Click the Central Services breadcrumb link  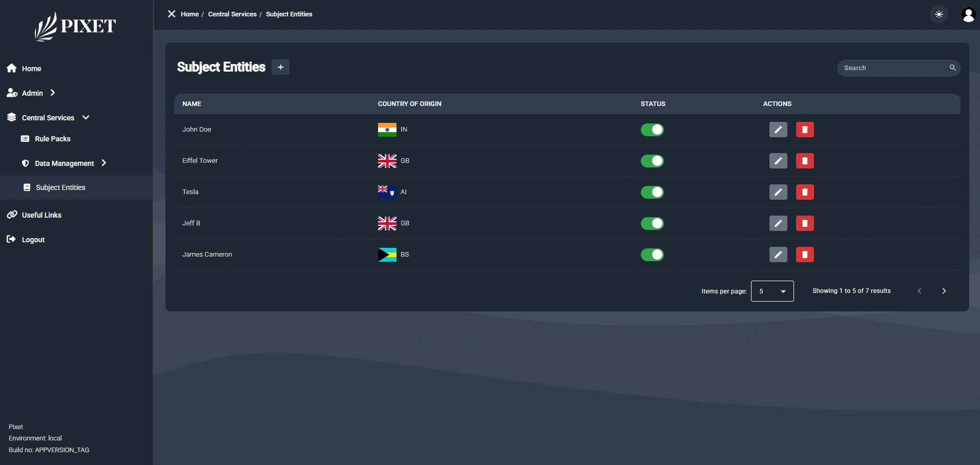coord(232,14)
